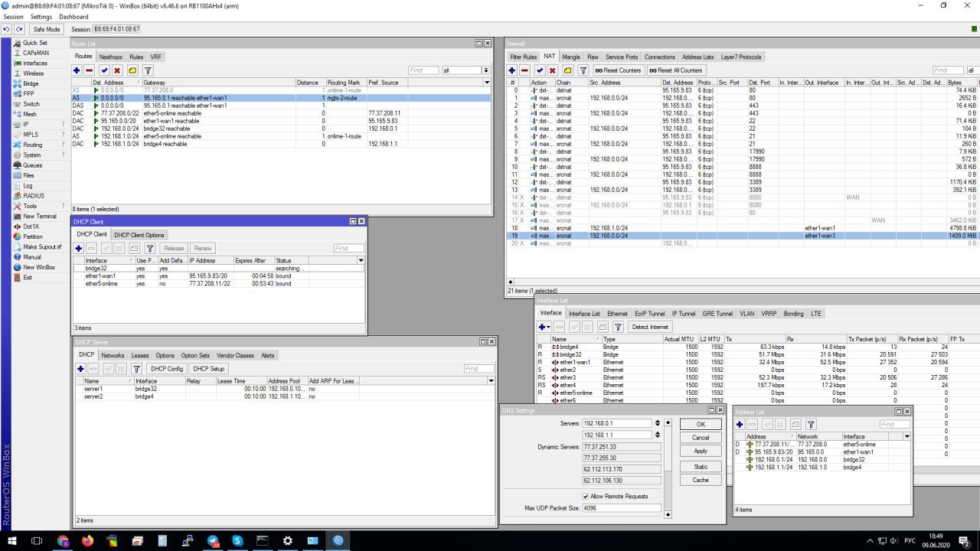Click the enable checkmark icon in Route List
Viewport: 980px width, 551px height.
(x=104, y=70)
